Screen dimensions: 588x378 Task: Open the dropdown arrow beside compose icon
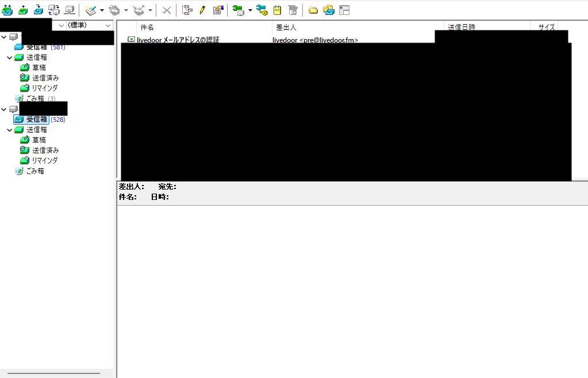click(102, 10)
